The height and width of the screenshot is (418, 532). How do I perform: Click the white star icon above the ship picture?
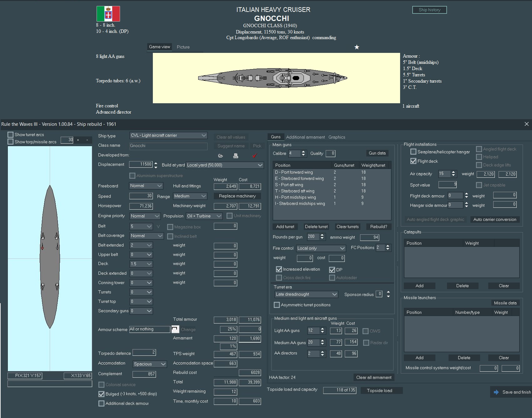[357, 47]
